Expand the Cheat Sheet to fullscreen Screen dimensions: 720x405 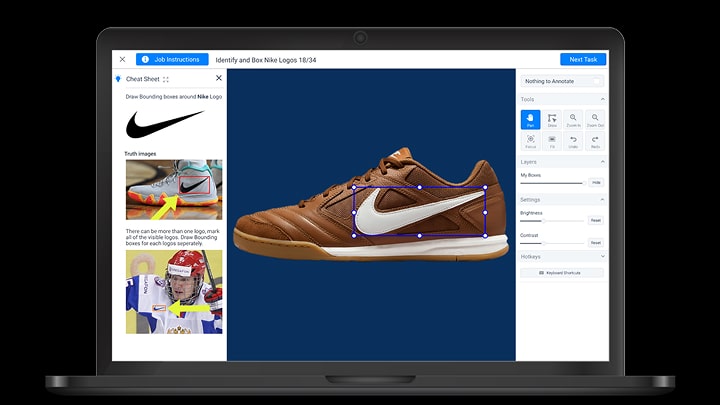166,79
